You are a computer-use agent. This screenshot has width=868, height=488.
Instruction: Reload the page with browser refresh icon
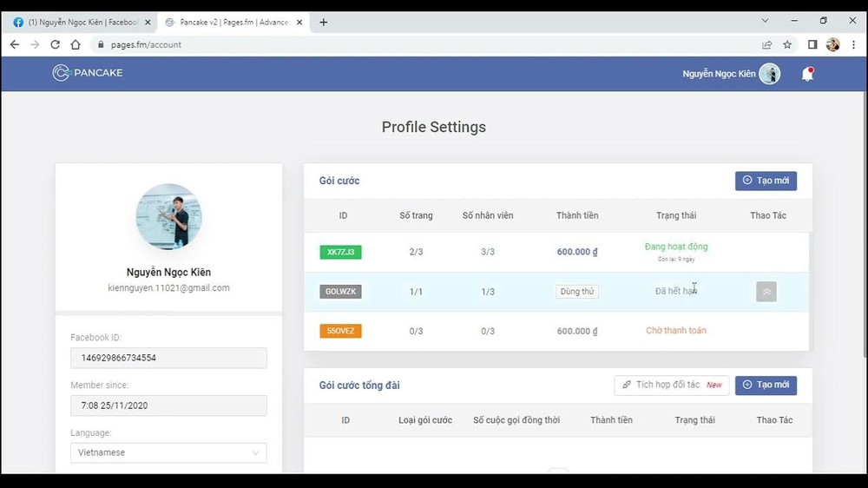click(x=55, y=44)
